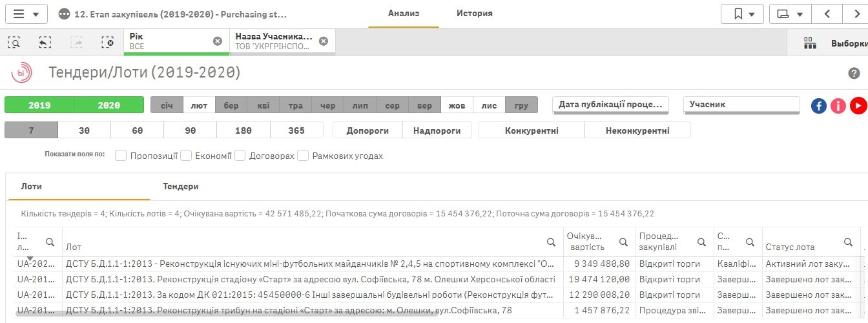Open the bookmarks dropdown
This screenshot has width=868, height=323.
tap(742, 14)
